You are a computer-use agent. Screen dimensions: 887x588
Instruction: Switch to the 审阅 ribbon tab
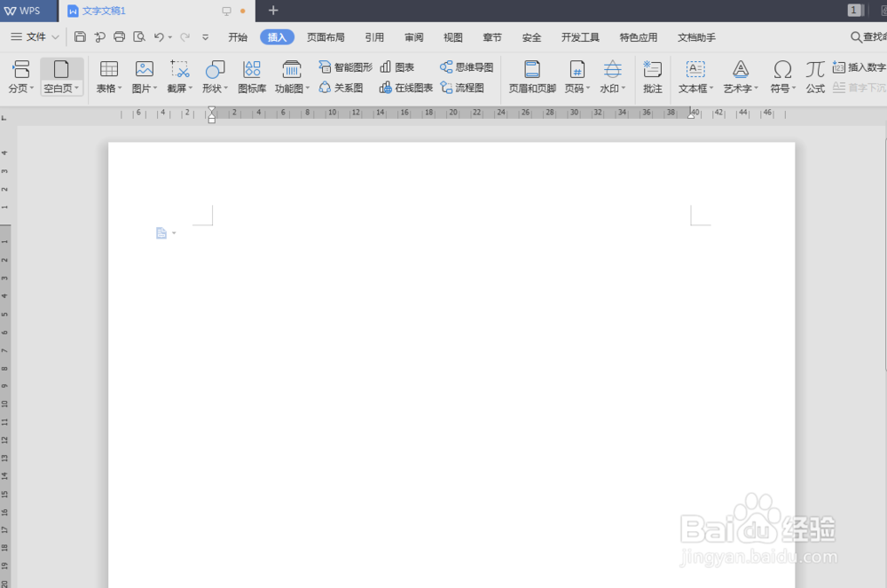413,37
